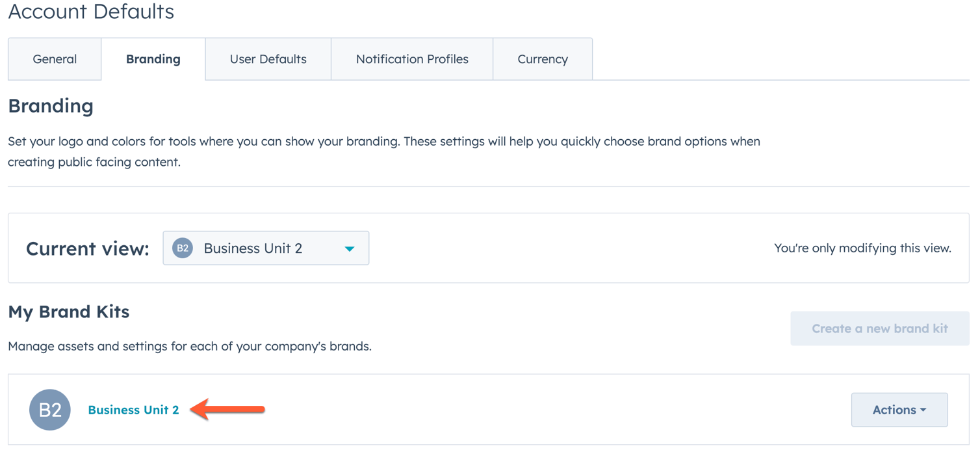Viewport: 980px width, 452px height.
Task: Click the blue dropdown caret beside Business Unit 2
Action: point(349,248)
